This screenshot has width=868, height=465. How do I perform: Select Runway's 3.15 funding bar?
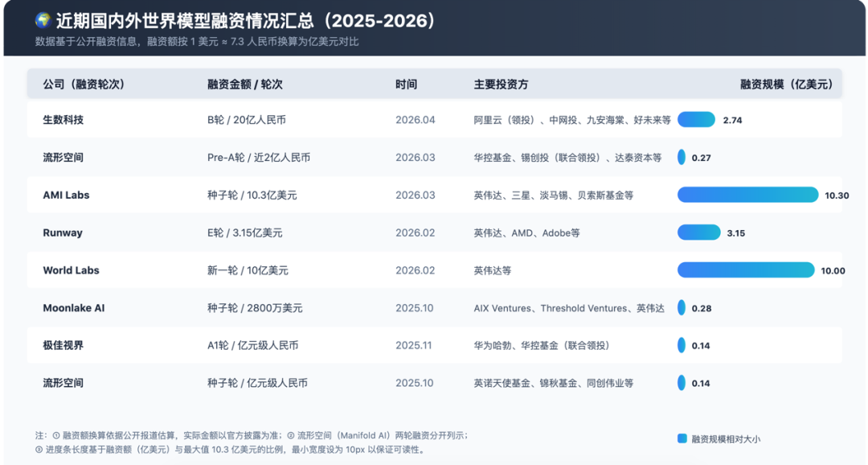[698, 232]
